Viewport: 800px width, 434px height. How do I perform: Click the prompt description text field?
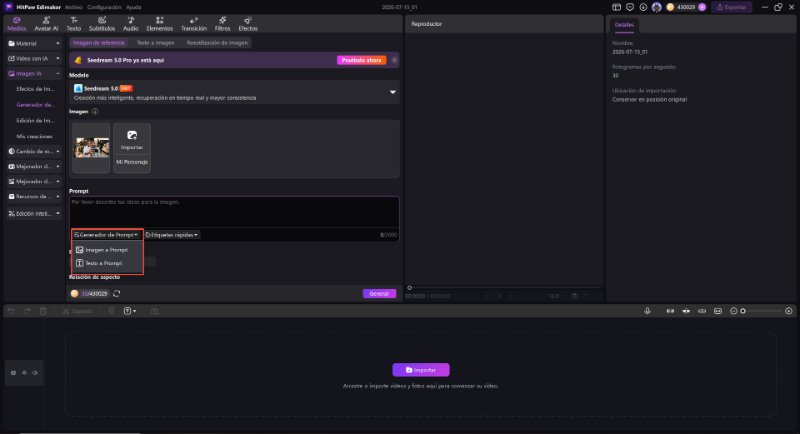(234, 212)
